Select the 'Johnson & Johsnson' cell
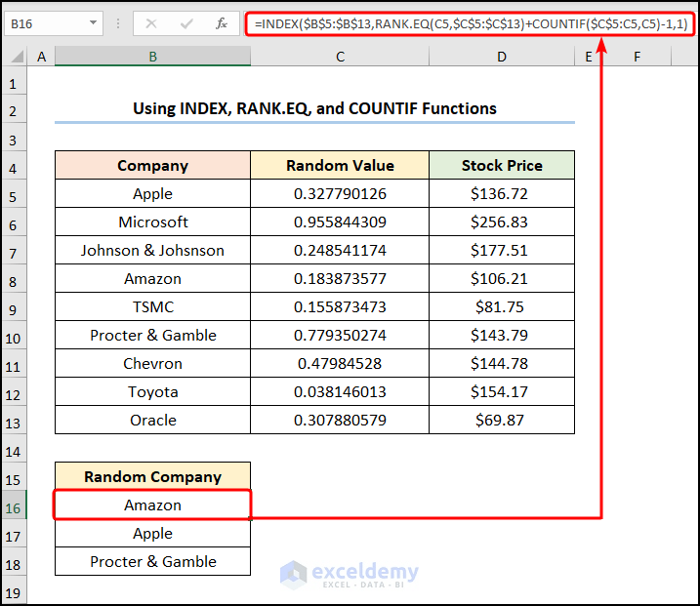Image resolution: width=700 pixels, height=606 pixels. 152,250
